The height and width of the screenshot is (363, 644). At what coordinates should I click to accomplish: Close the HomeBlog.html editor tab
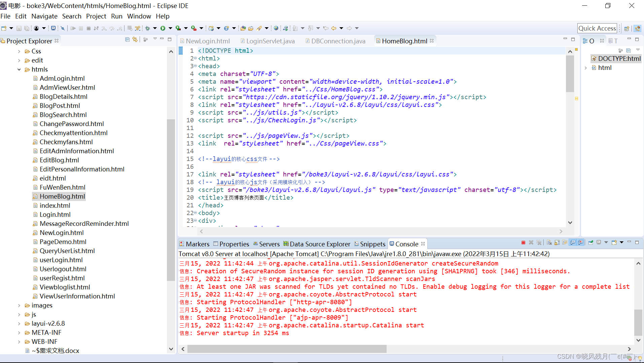tap(432, 41)
